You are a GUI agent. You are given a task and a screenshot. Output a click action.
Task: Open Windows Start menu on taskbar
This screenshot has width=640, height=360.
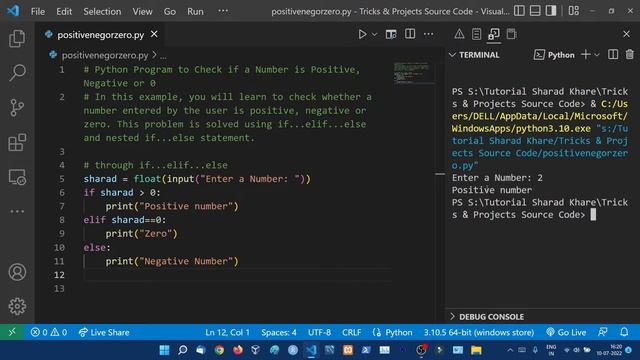point(164,350)
